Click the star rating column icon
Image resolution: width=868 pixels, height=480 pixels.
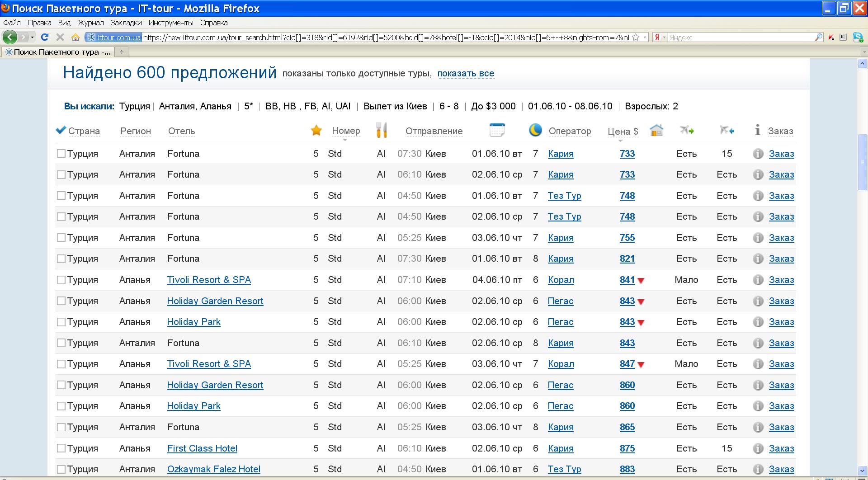pyautogui.click(x=316, y=131)
